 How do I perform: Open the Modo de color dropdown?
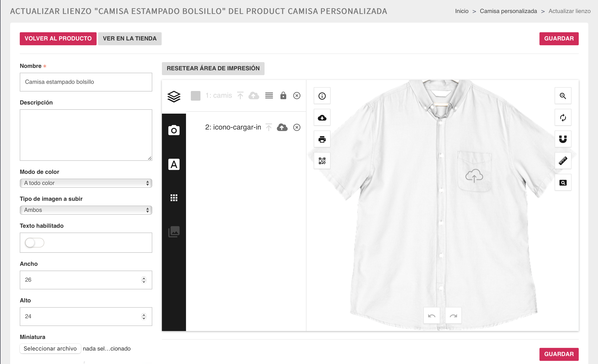pos(86,183)
